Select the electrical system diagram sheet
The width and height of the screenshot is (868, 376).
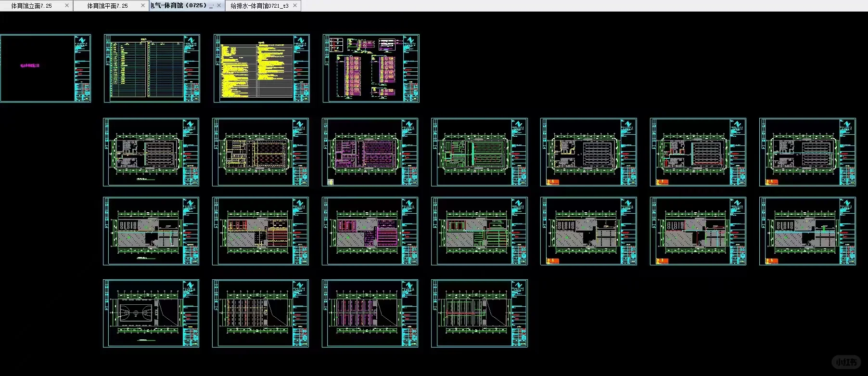[371, 68]
